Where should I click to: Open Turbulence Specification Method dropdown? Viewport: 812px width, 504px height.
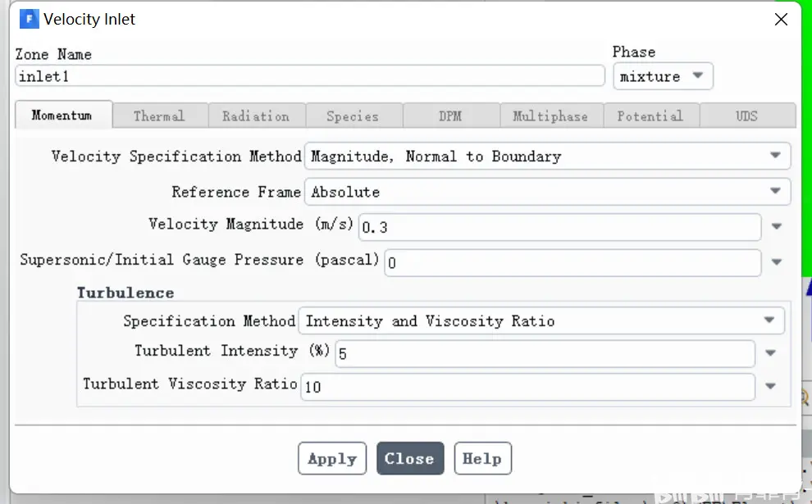(541, 320)
